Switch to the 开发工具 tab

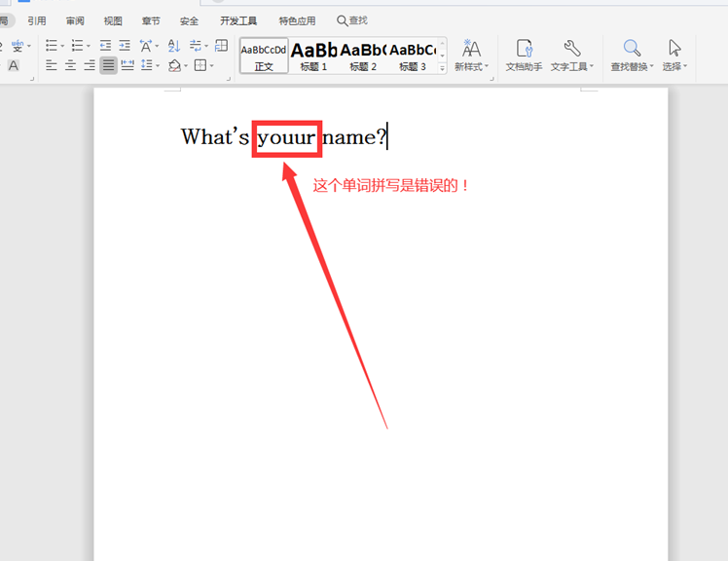[x=238, y=20]
